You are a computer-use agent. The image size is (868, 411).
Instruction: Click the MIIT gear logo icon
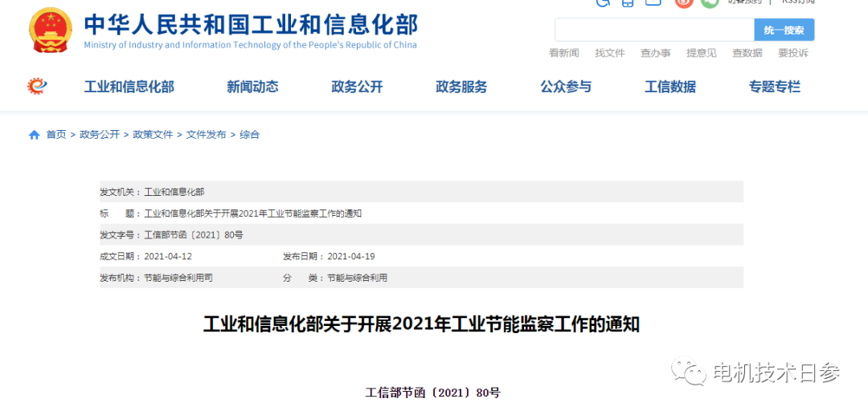pyautogui.click(x=37, y=86)
